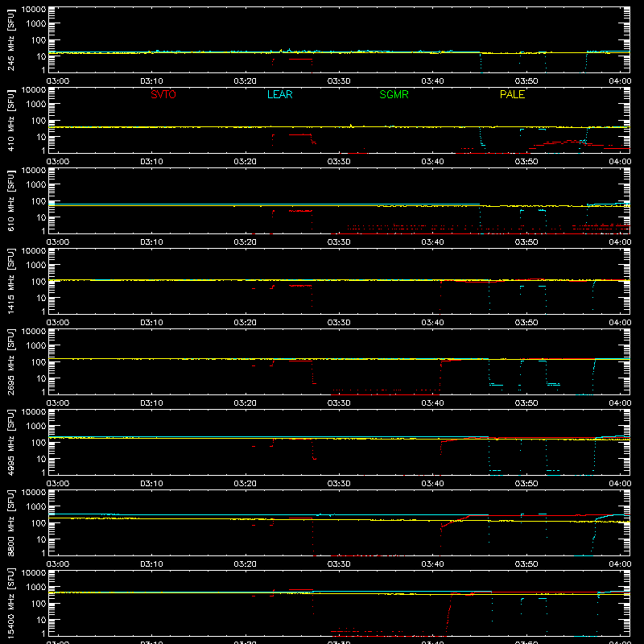Select the 245 MHz [SFU] axis title
Viewport: 644px width, 644px height.
pyautogui.click(x=11, y=40)
